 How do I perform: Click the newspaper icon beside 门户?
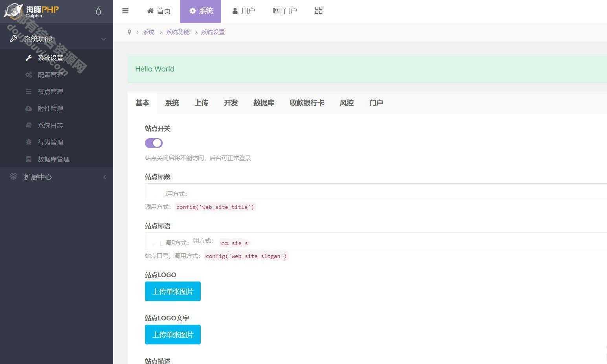coord(277,11)
